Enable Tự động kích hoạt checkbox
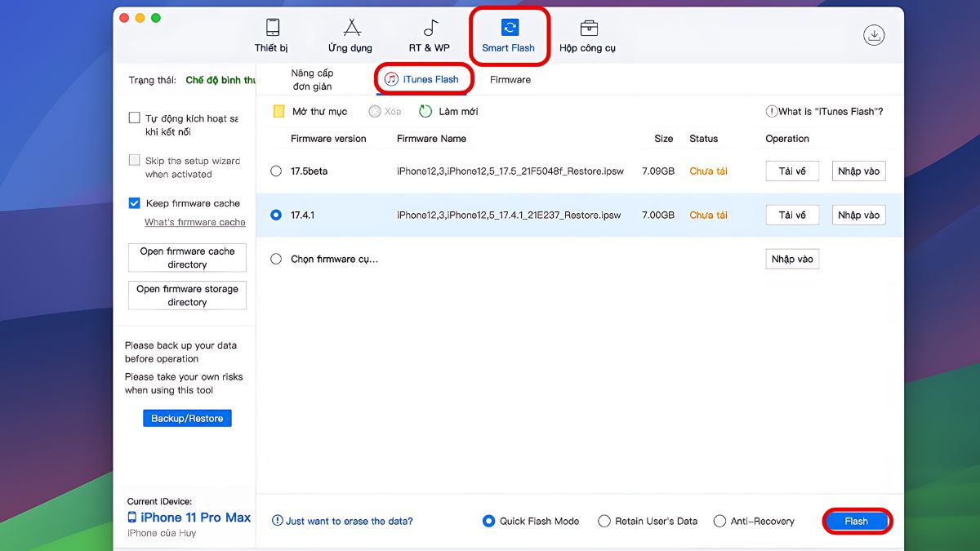The image size is (980, 551). (135, 118)
